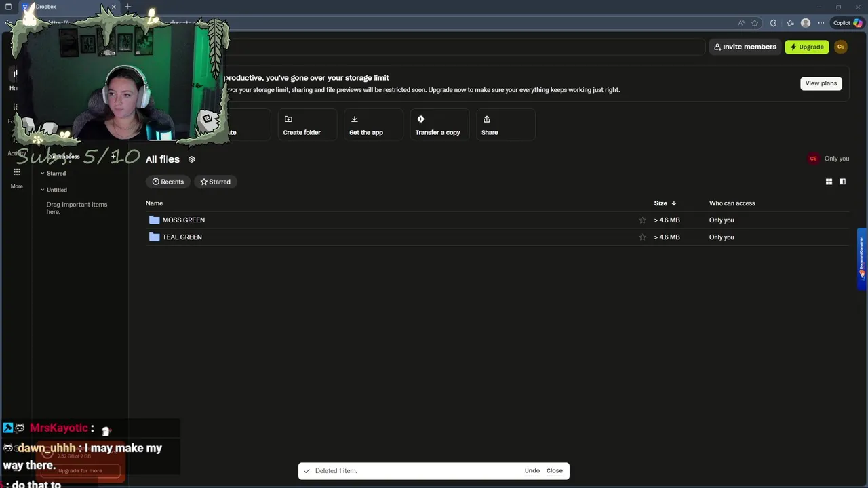Viewport: 868px width, 488px height.
Task: Open the Read aloud icon in address bar
Action: click(741, 23)
